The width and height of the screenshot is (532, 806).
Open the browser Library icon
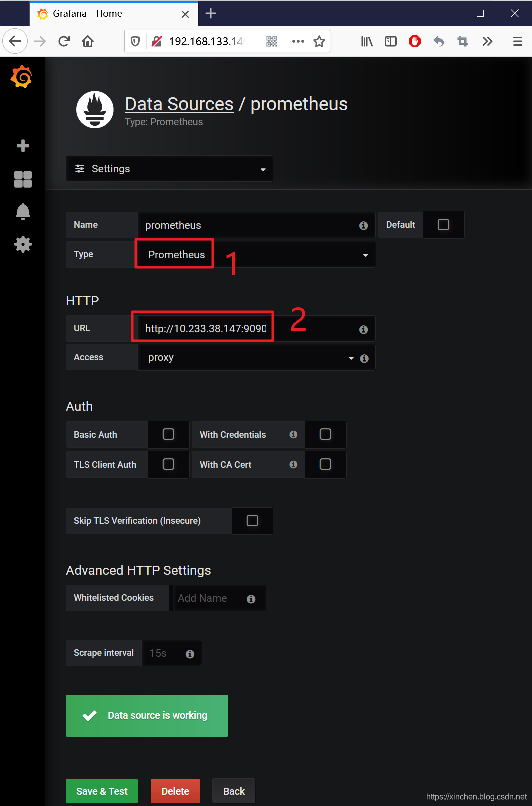pyautogui.click(x=367, y=41)
